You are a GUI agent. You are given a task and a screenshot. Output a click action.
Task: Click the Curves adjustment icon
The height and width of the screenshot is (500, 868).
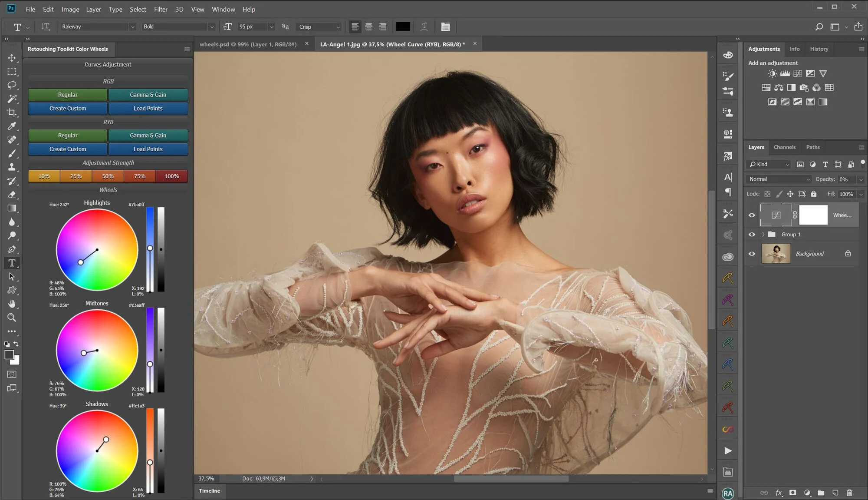[x=798, y=73]
